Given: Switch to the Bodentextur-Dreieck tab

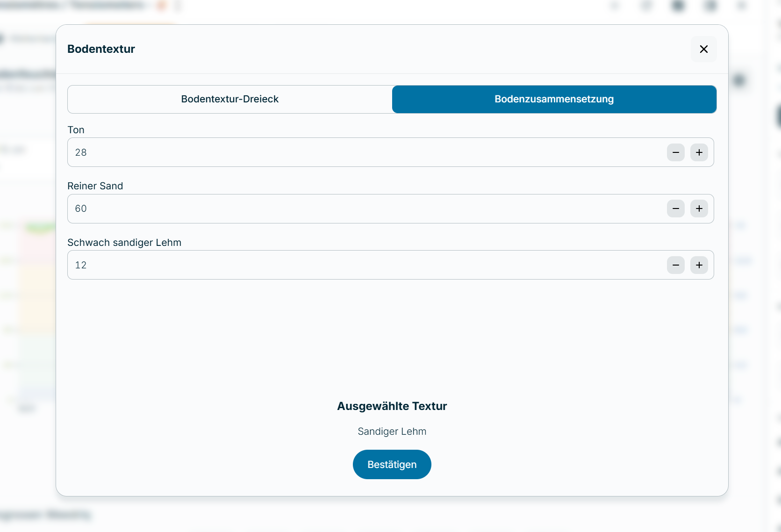Looking at the screenshot, I should (x=230, y=99).
